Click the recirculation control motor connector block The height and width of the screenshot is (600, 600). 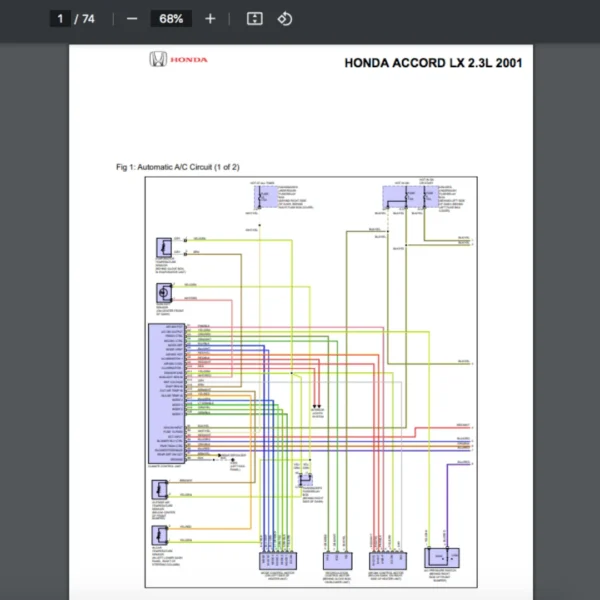pyautogui.click(x=338, y=561)
